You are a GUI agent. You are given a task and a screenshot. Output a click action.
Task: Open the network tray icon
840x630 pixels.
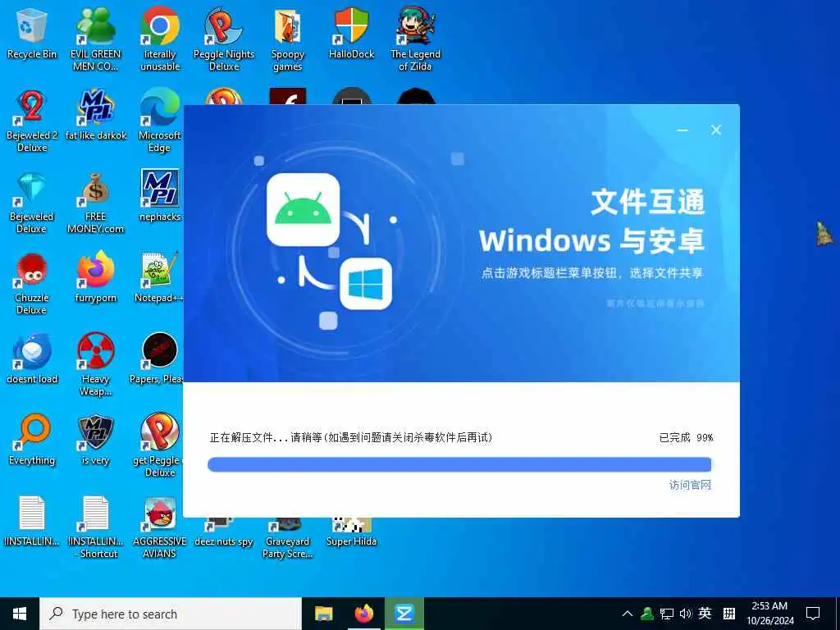666,614
